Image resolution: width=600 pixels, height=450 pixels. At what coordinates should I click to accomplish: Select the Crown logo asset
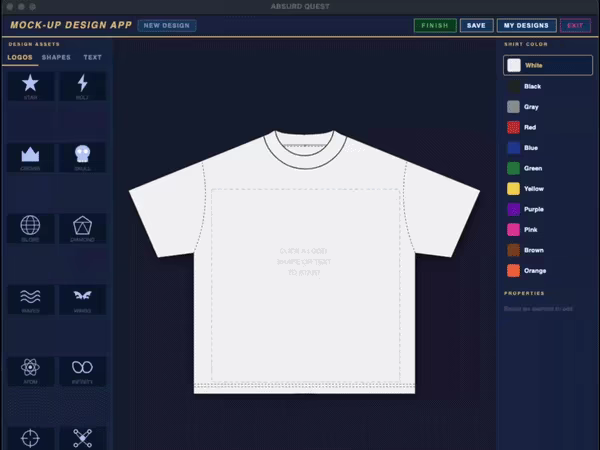point(30,157)
